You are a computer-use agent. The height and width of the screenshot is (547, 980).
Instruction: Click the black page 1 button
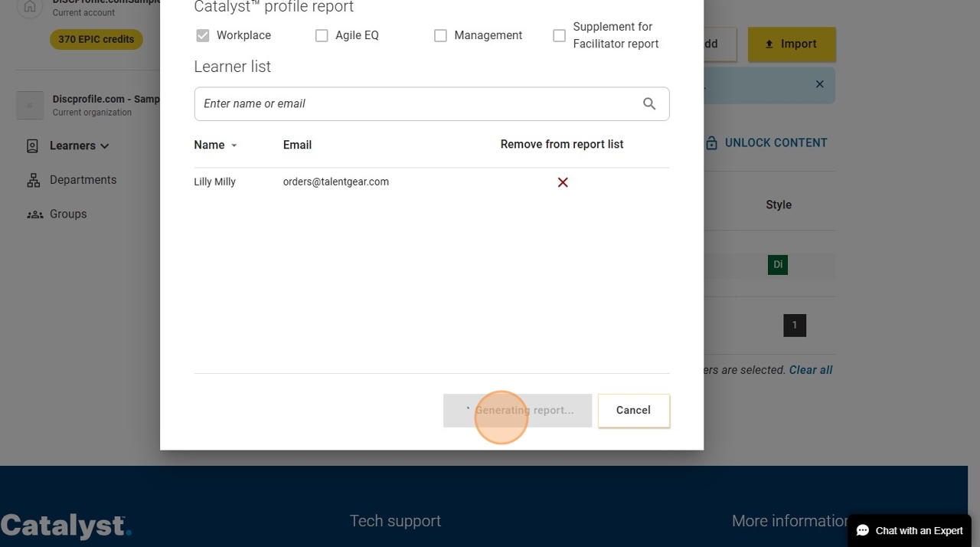pyautogui.click(x=795, y=326)
